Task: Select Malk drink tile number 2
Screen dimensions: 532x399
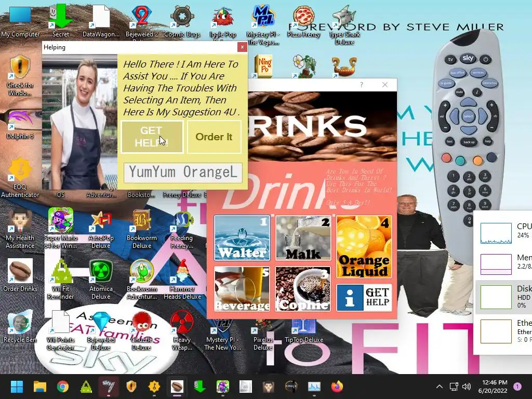Action: [303, 238]
